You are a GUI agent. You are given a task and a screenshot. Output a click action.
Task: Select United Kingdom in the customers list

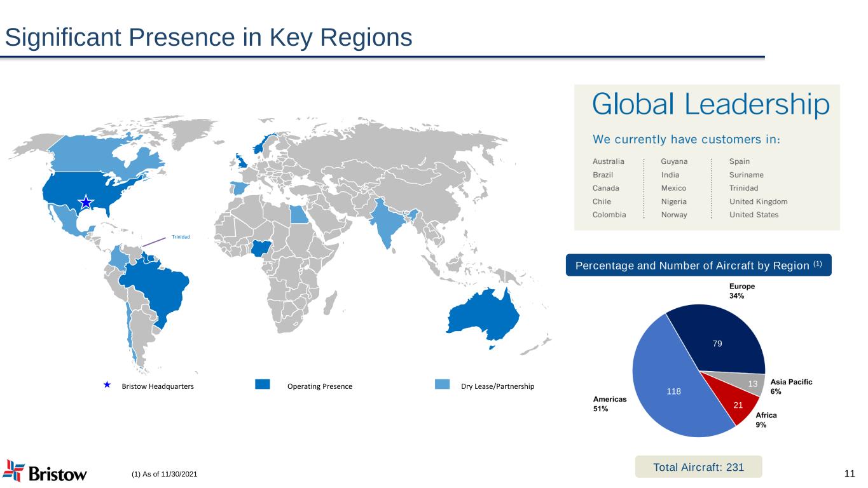point(758,201)
